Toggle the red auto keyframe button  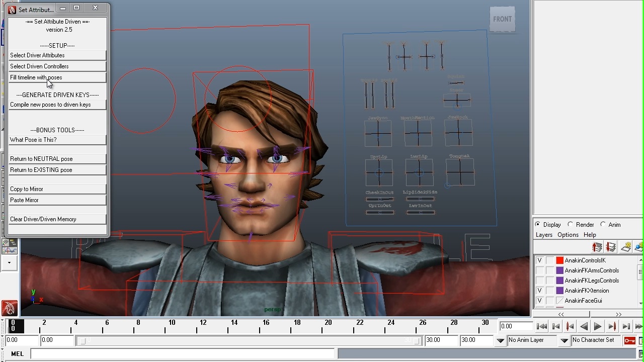coord(629,340)
